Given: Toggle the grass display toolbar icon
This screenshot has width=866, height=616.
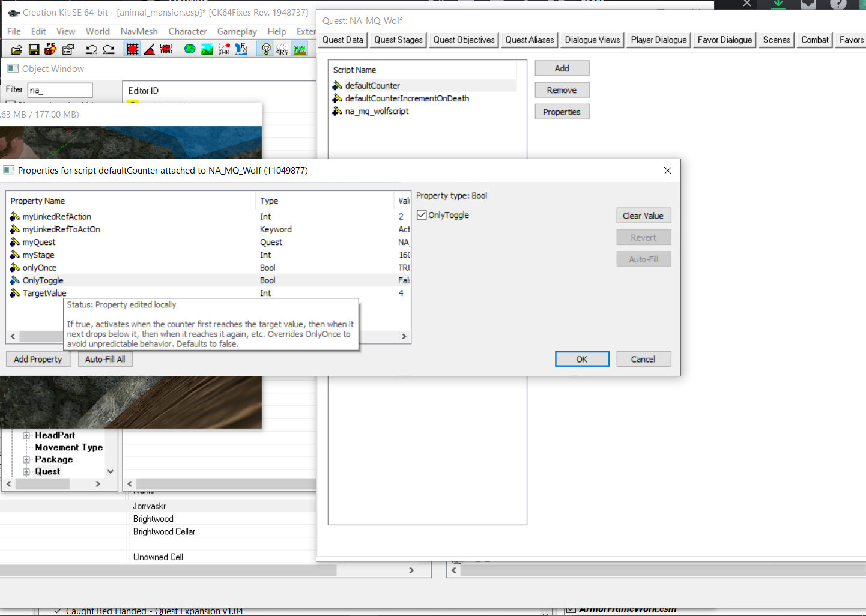Looking at the screenshot, I should (299, 49).
